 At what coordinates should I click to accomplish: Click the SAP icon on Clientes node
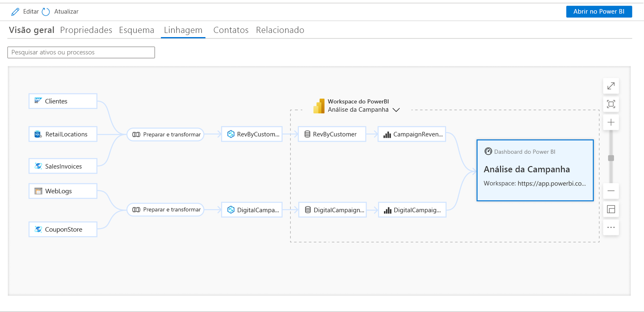pos(38,101)
